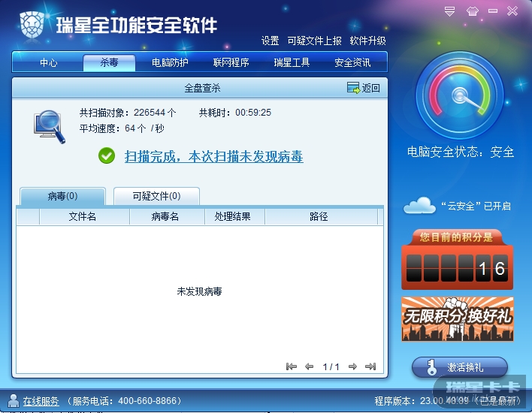The width and height of the screenshot is (532, 413).
Task: Click the points counter showing 16
Action: [x=458, y=268]
